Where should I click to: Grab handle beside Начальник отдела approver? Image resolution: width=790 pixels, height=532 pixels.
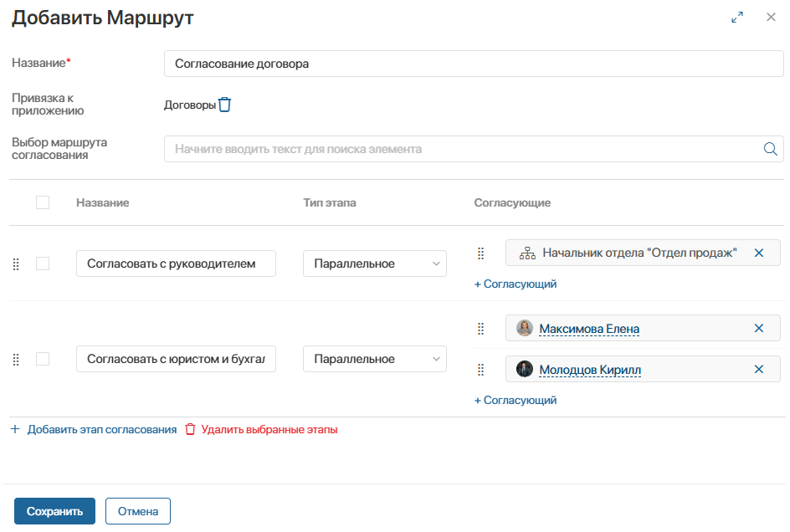pyautogui.click(x=480, y=253)
